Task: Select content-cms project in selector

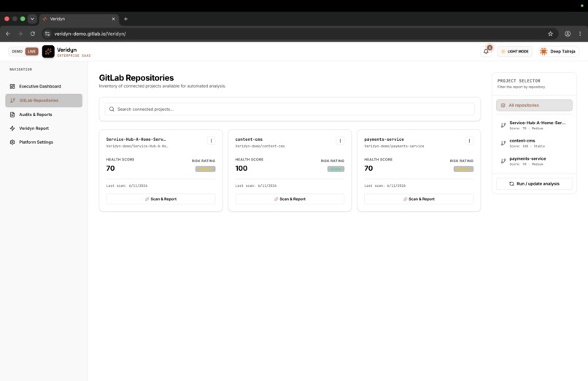Action: [534, 143]
